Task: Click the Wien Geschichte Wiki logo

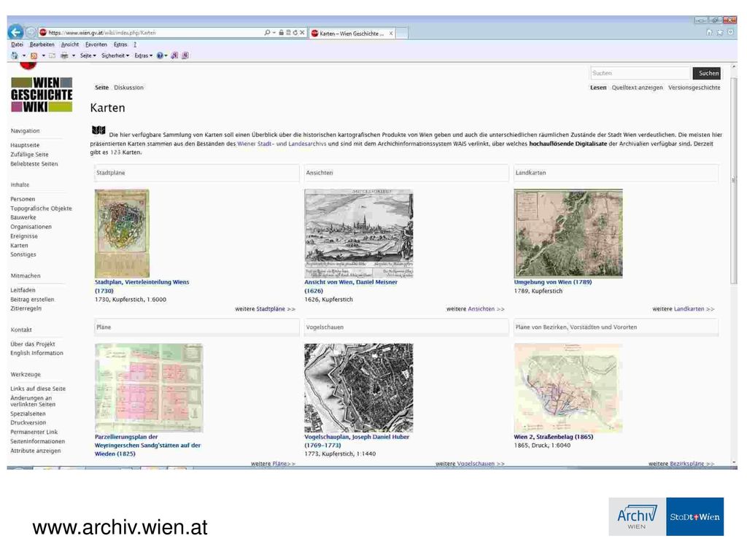Action: [x=42, y=95]
